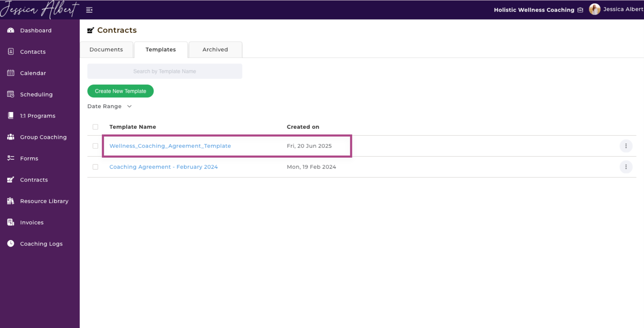Open the Calendar sidebar icon

11,73
